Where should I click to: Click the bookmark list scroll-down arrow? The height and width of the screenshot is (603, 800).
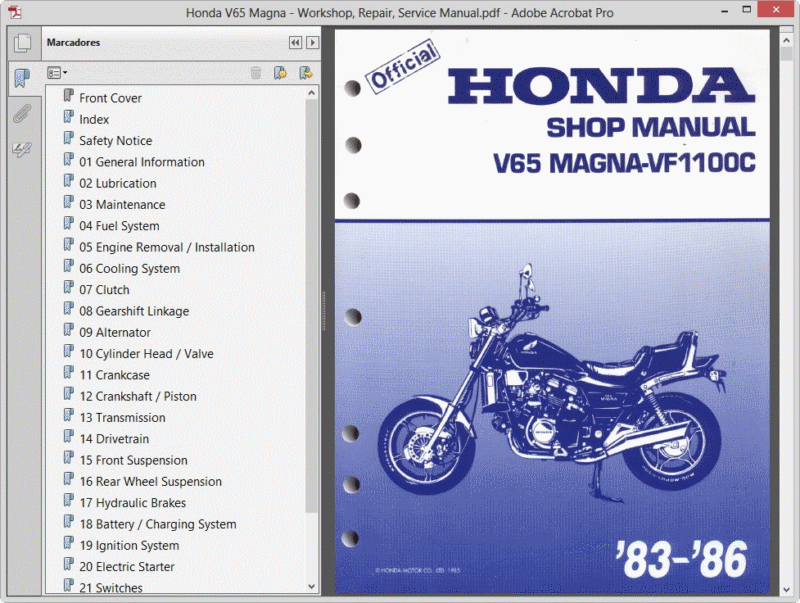tap(312, 587)
